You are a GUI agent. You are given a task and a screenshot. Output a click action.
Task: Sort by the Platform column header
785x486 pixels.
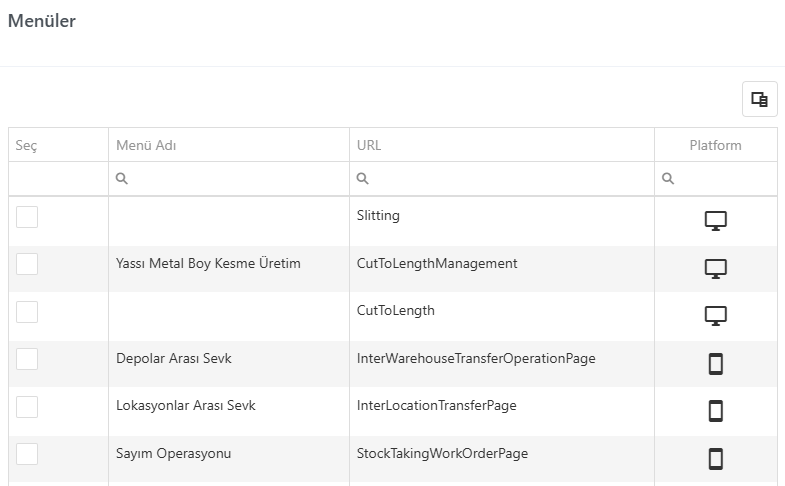[716, 145]
